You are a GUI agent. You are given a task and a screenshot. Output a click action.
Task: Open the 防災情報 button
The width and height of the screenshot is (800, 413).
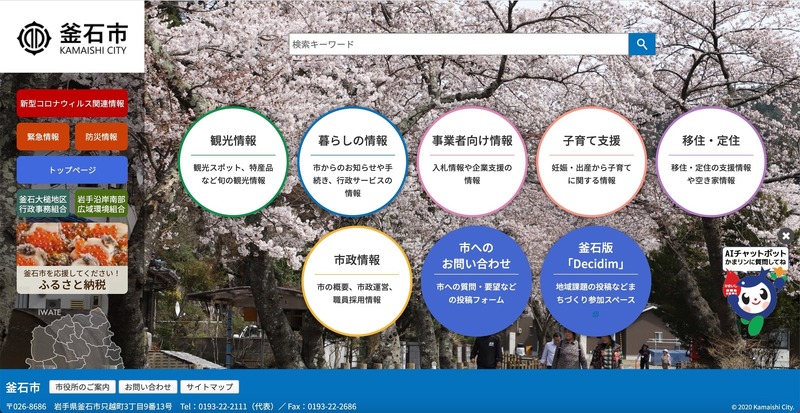tap(100, 136)
